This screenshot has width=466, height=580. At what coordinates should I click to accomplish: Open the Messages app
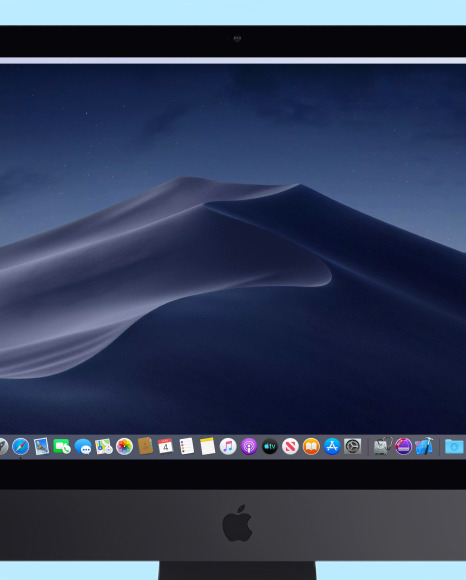(83, 446)
